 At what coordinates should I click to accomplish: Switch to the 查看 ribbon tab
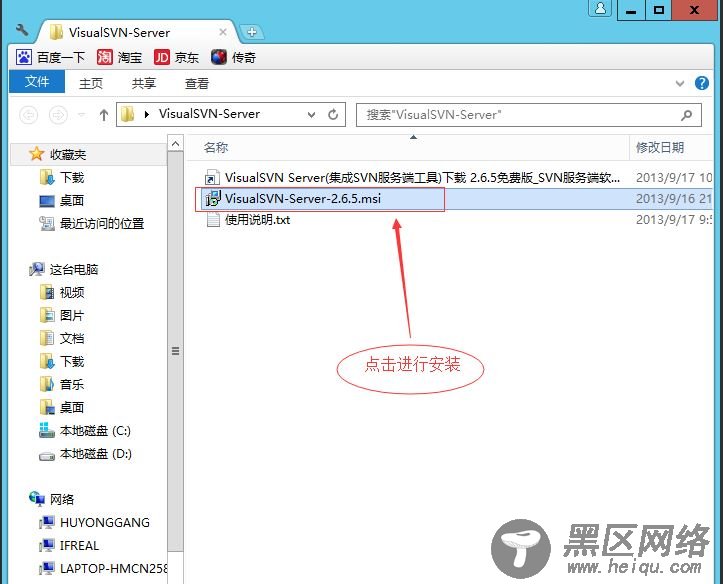(197, 83)
